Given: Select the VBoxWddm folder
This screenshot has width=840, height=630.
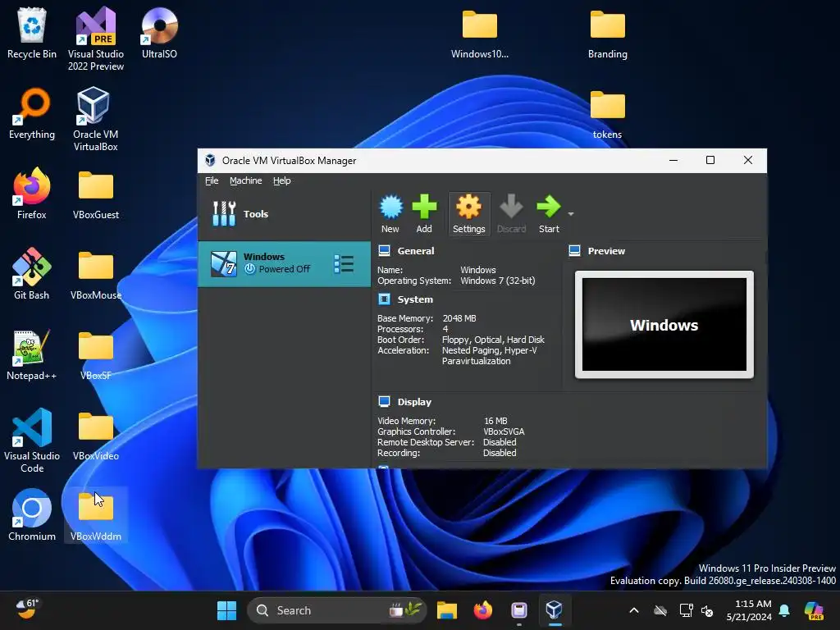Looking at the screenshot, I should [x=96, y=515].
